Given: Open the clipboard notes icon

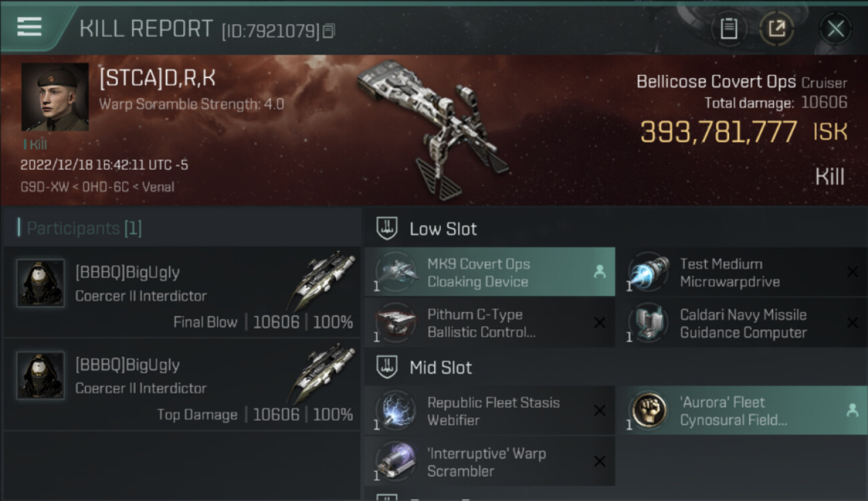Looking at the screenshot, I should (x=728, y=29).
